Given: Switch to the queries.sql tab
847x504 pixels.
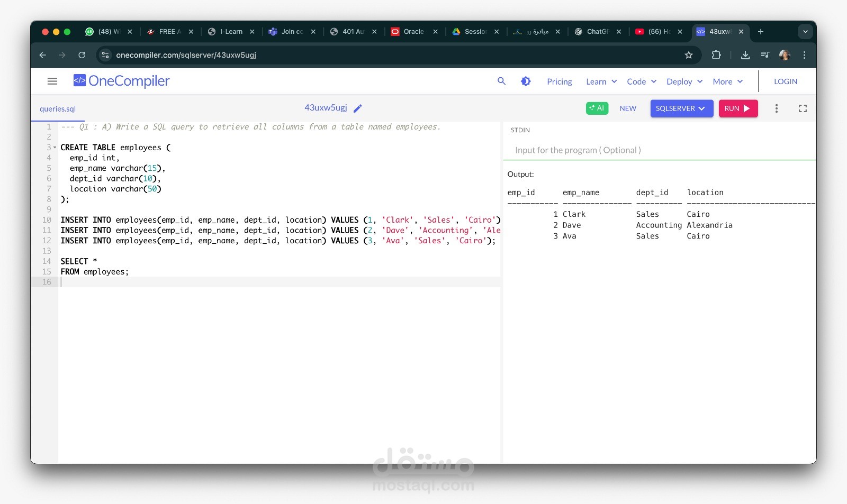Looking at the screenshot, I should coord(57,108).
